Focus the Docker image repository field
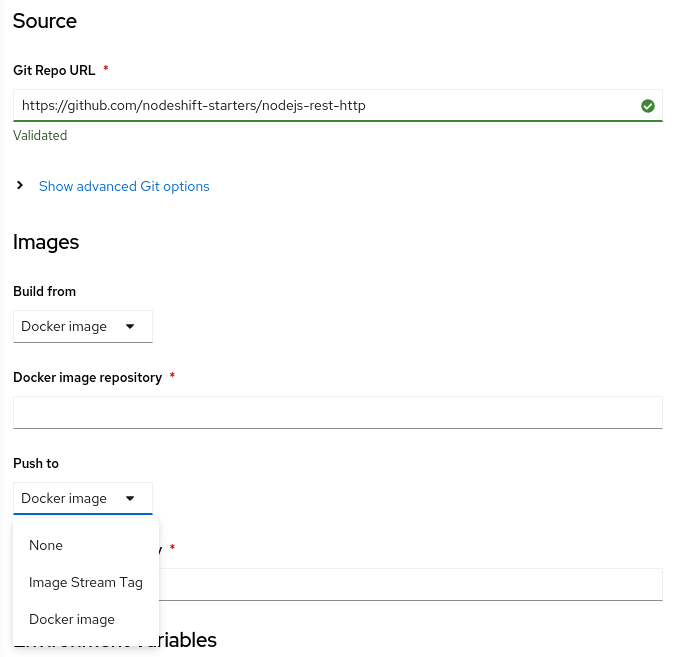The image size is (677, 657). 338,412
